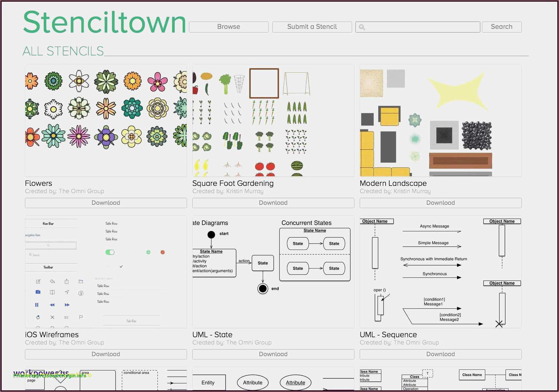Click the share icon in iOS Wireframes
The height and width of the screenshot is (392, 559).
coord(66,281)
